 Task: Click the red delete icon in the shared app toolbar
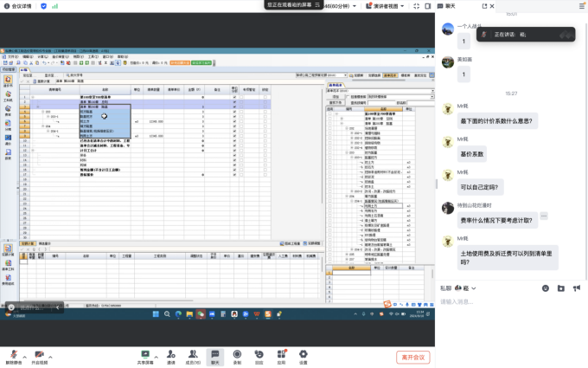[68, 62]
